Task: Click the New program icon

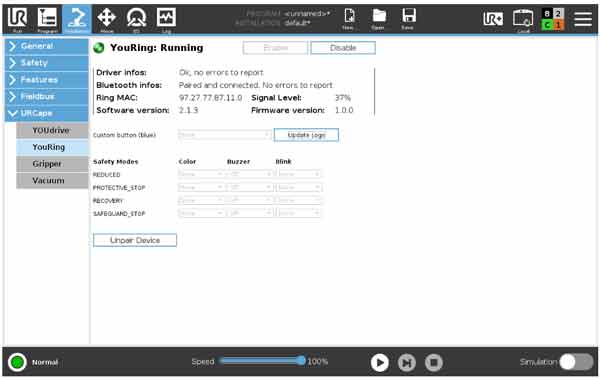Action: pyautogui.click(x=348, y=19)
